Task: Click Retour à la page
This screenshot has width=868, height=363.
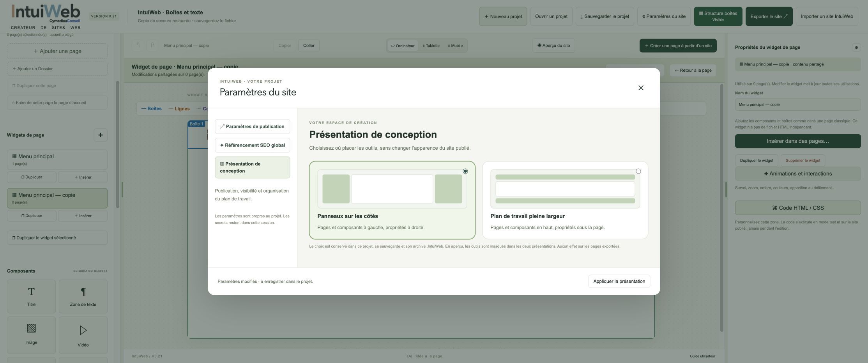Action: (x=693, y=70)
